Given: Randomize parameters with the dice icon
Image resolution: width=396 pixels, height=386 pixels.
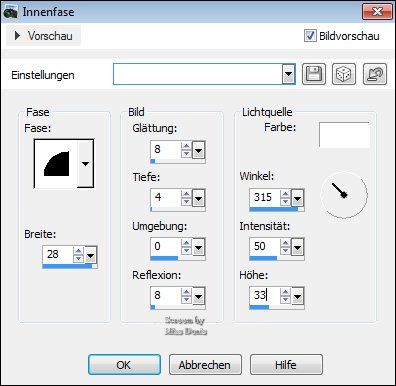Looking at the screenshot, I should [x=344, y=74].
